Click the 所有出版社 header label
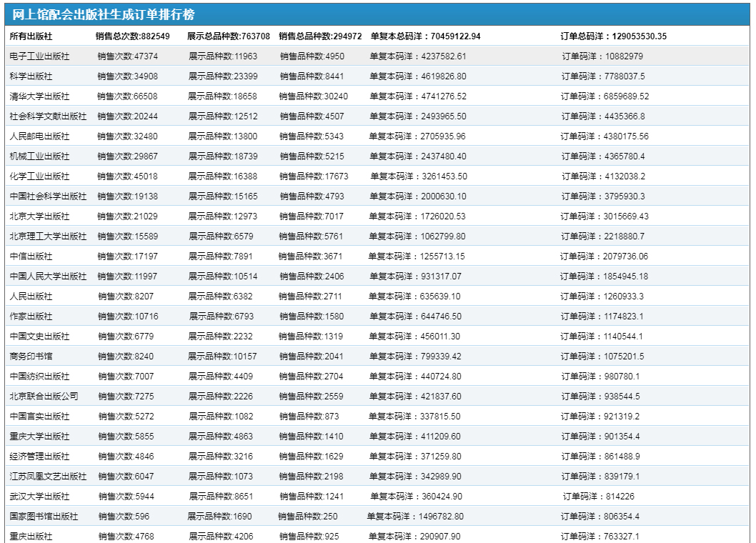The image size is (756, 543). (31, 36)
